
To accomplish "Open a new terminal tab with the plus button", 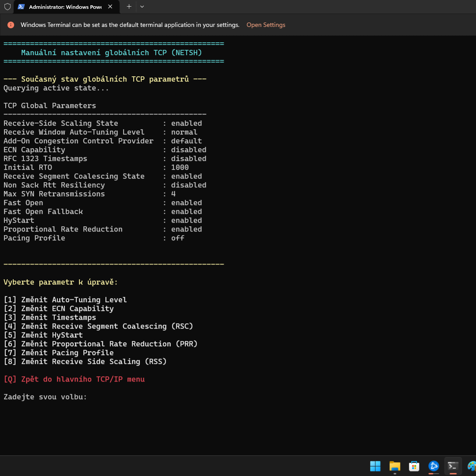I will (129, 7).
